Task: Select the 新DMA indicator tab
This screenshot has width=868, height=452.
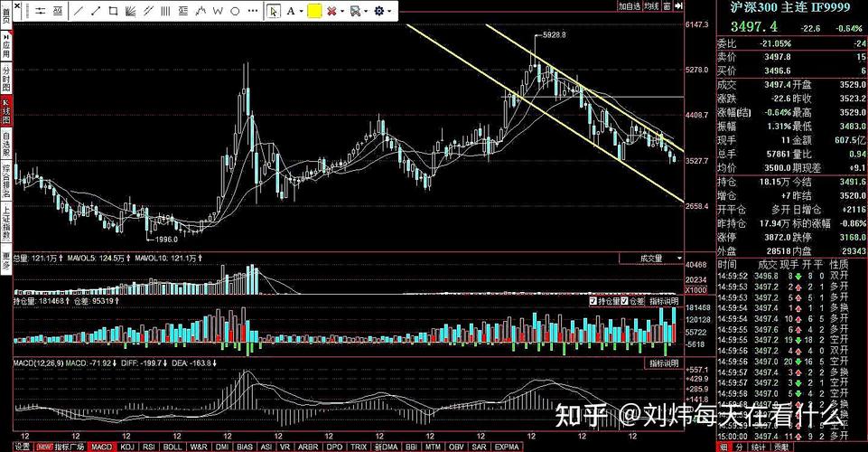Action: click(x=386, y=447)
